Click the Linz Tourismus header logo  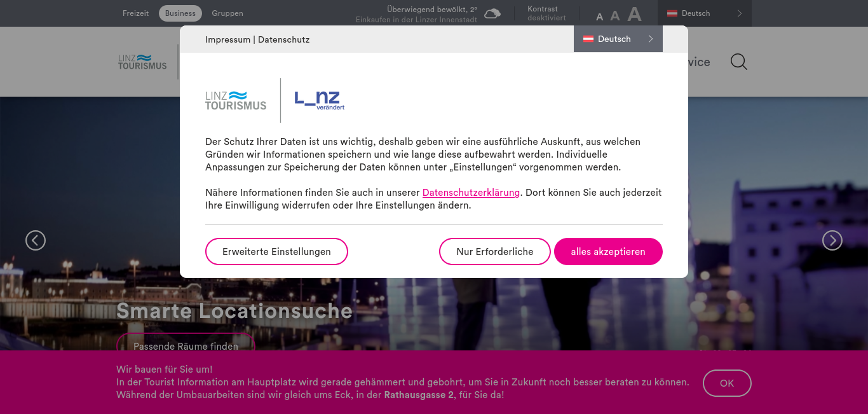point(142,62)
